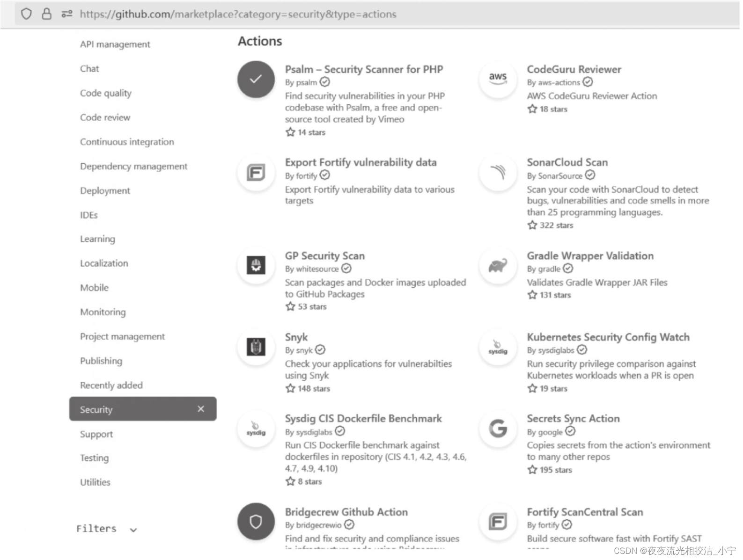Open Fortify ScanCentral Scan title
Image resolution: width=743 pixels, height=560 pixels.
tap(585, 512)
